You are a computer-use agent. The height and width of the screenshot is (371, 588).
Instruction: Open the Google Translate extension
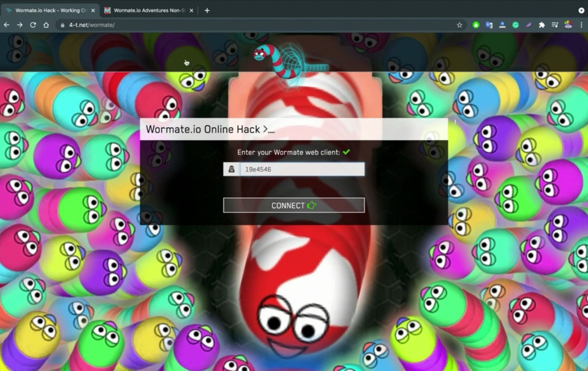tap(489, 25)
